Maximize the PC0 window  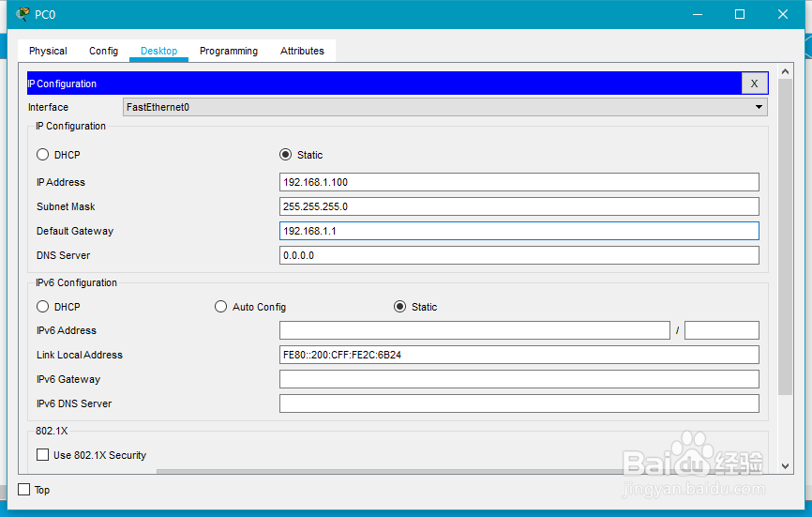740,14
